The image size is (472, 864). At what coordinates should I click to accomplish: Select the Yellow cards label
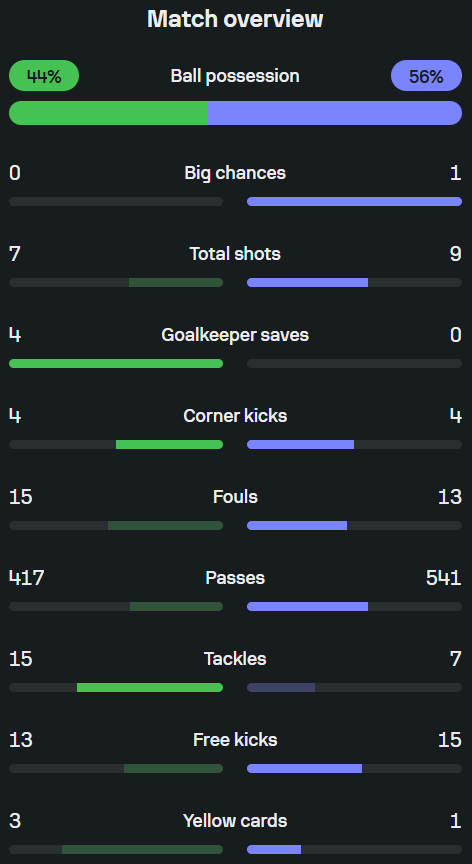pyautogui.click(x=235, y=821)
